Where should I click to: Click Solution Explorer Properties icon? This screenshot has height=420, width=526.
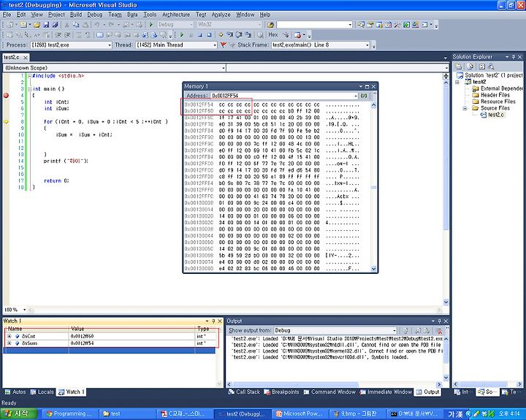(x=459, y=66)
